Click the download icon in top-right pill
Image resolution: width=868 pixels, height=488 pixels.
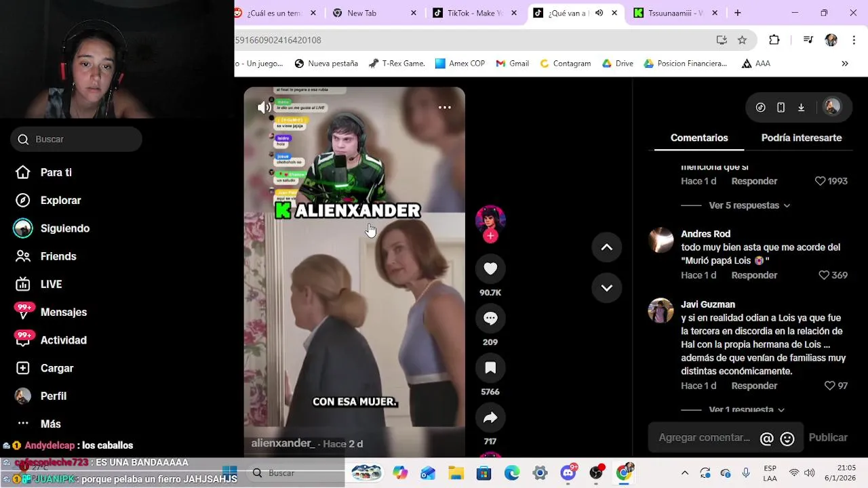tap(801, 107)
